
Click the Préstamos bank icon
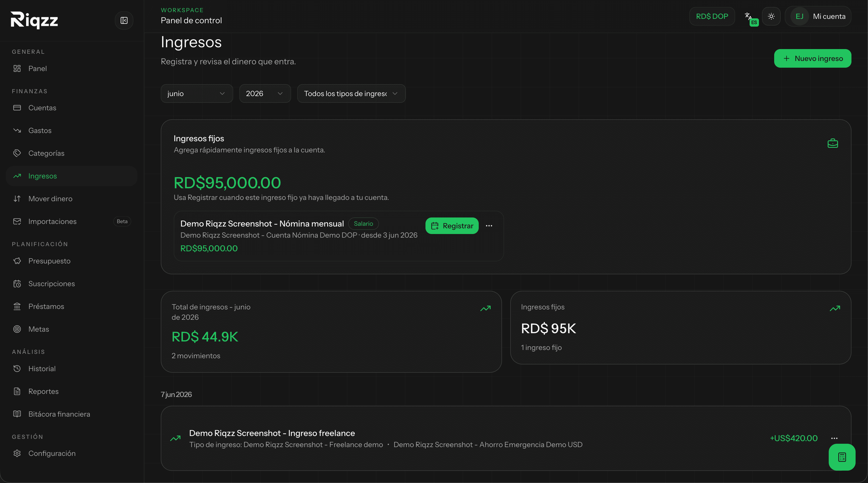click(17, 307)
